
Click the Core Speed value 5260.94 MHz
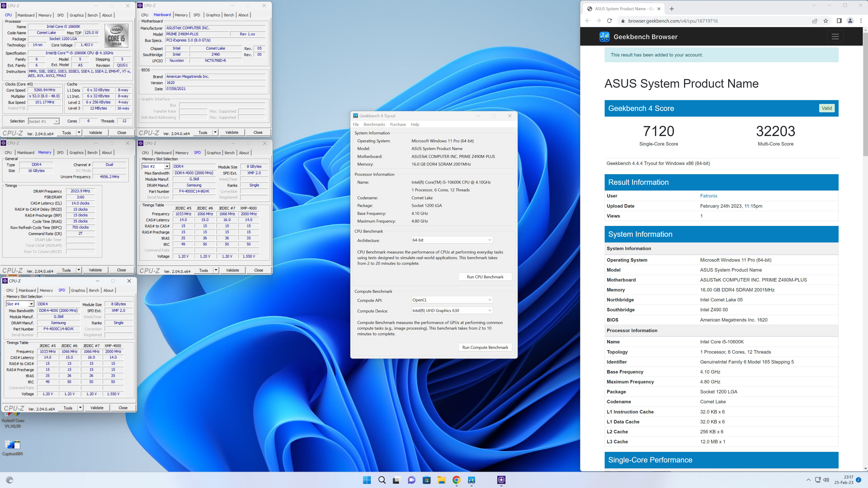point(45,90)
